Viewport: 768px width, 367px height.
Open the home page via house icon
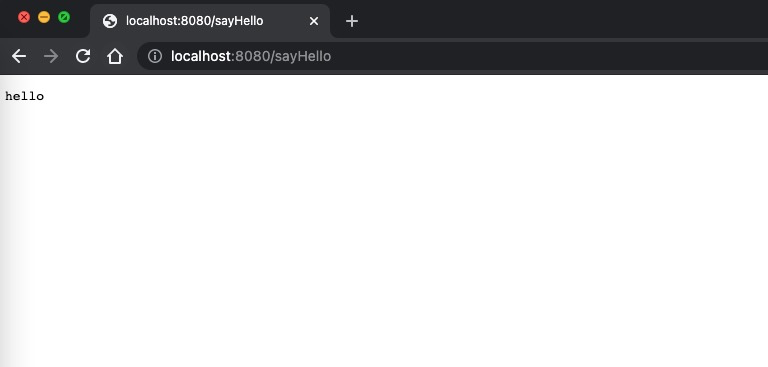pyautogui.click(x=115, y=56)
